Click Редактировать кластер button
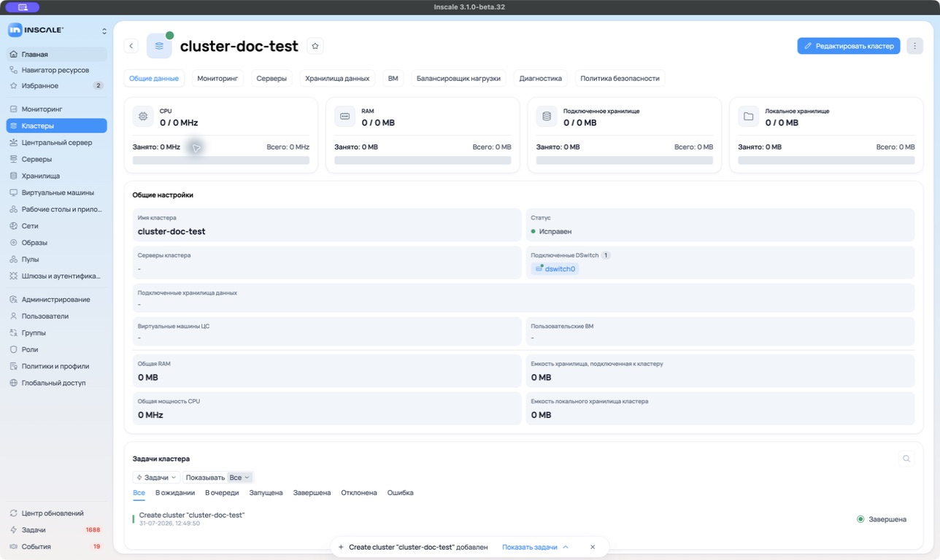This screenshot has width=940, height=560. [849, 46]
